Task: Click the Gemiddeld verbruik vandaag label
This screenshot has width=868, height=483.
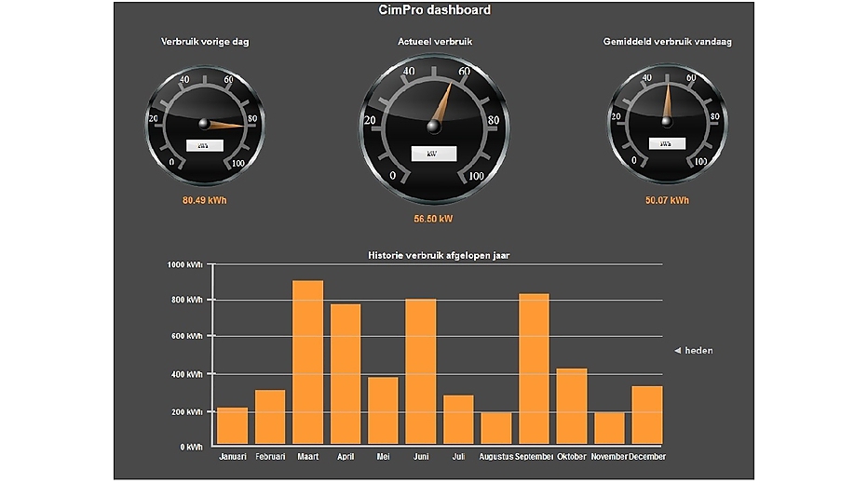Action: [667, 42]
